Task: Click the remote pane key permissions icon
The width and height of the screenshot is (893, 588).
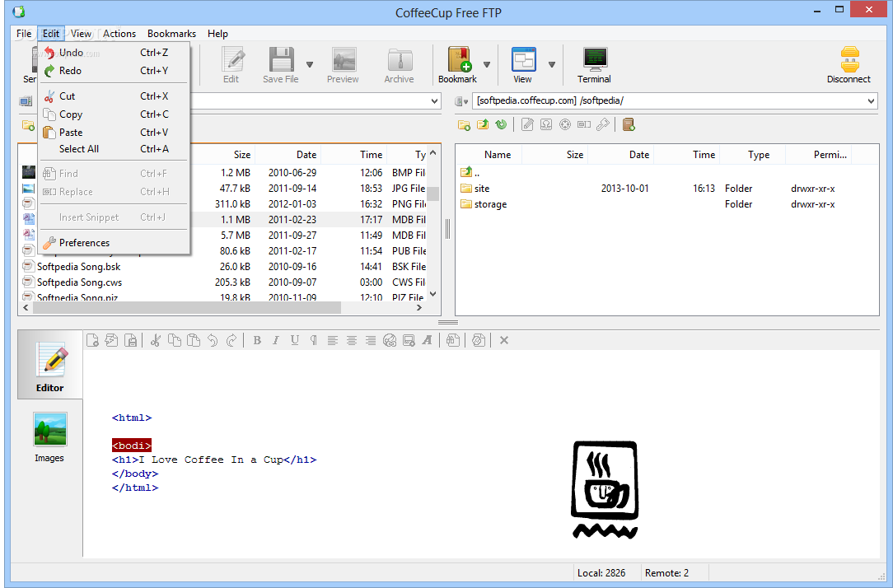Action: 602,124
